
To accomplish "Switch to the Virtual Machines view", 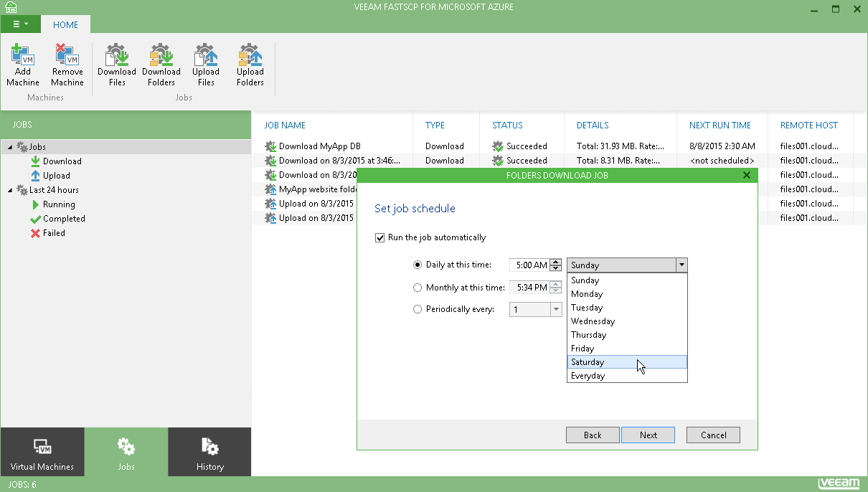I will (x=42, y=452).
